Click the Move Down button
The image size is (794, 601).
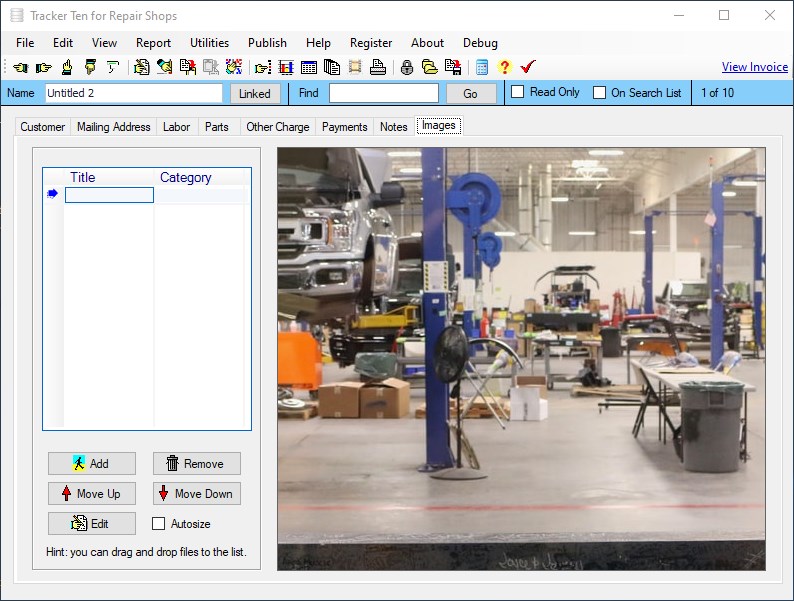pos(196,494)
